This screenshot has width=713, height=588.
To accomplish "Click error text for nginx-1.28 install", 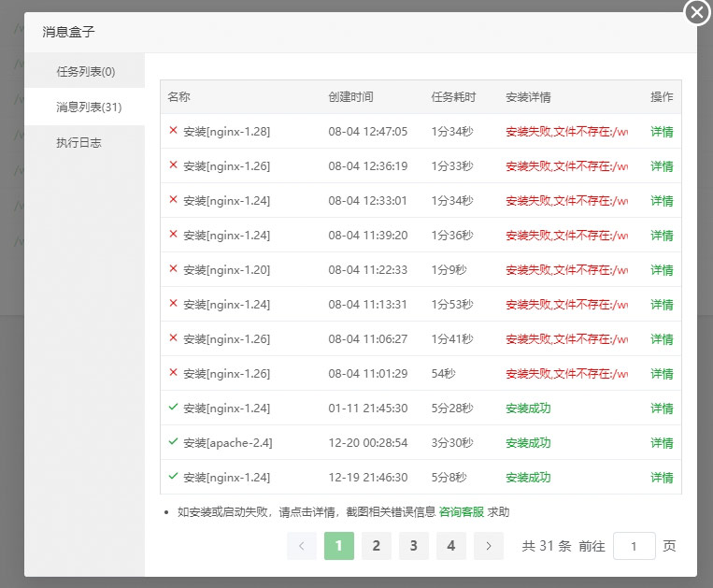I will (x=566, y=132).
